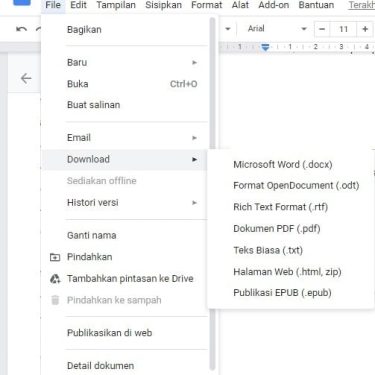
Task: Download as Dokumen PDF (.pdf)
Action: coord(290,229)
